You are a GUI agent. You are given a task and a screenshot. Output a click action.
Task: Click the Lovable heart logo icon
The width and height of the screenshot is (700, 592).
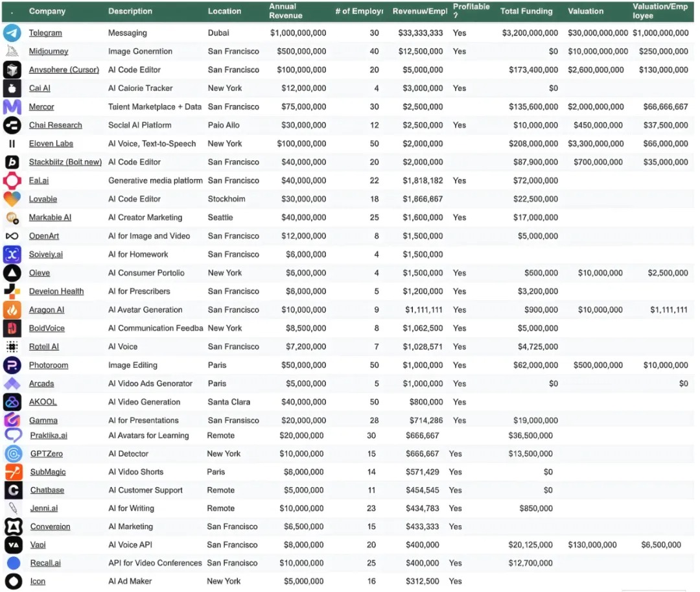coord(12,199)
